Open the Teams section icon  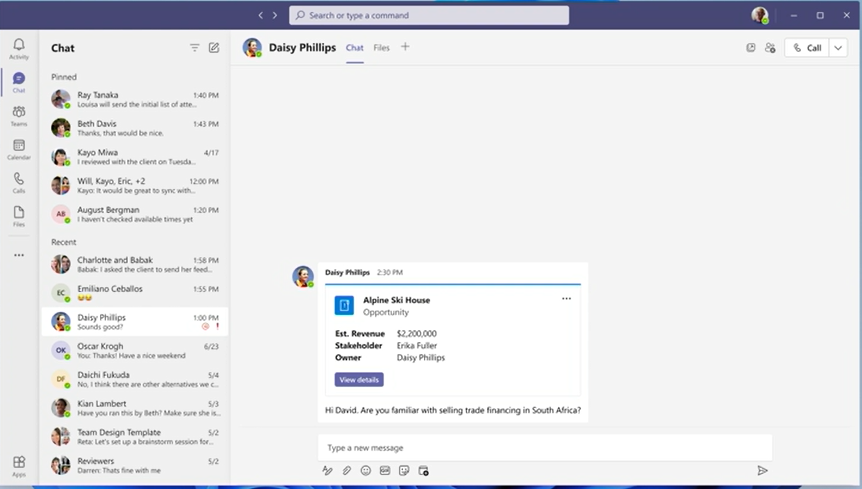19,116
